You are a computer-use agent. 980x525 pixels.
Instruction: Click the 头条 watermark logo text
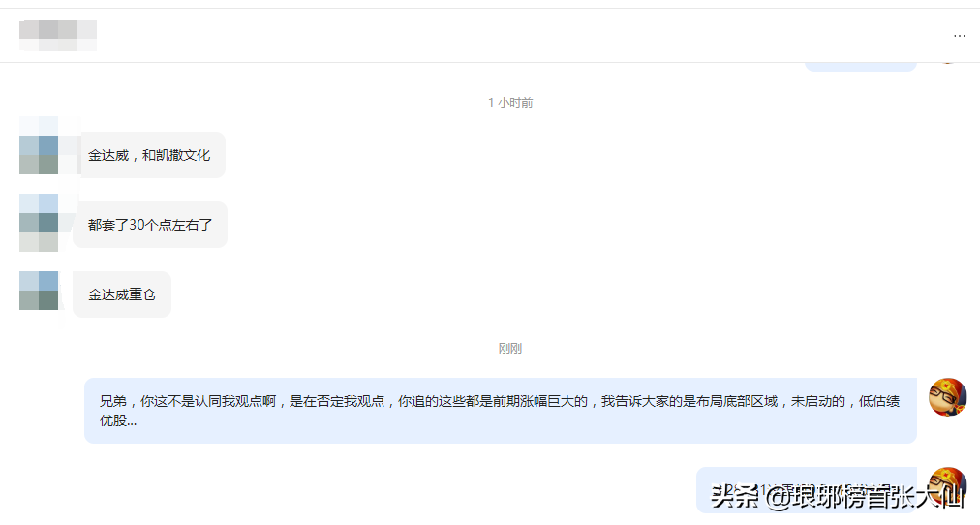point(734,497)
